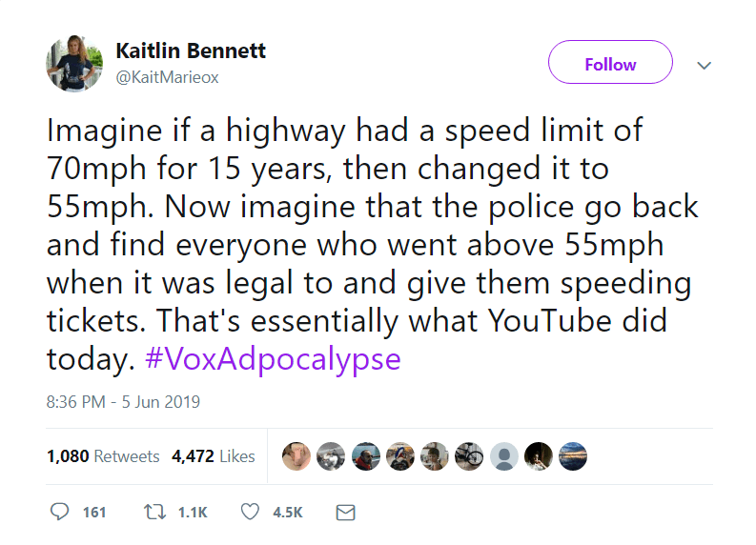Screen dimensions: 756x545
Task: Click the 4.5K likes count beside heart
Action: point(287,513)
